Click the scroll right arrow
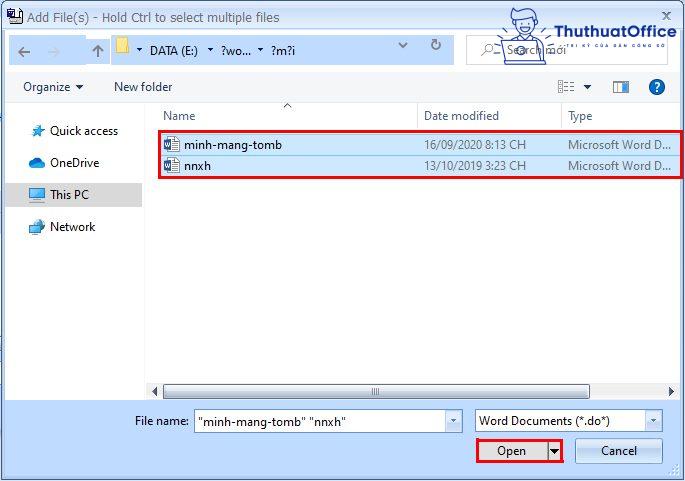The height and width of the screenshot is (481, 685). (x=671, y=391)
